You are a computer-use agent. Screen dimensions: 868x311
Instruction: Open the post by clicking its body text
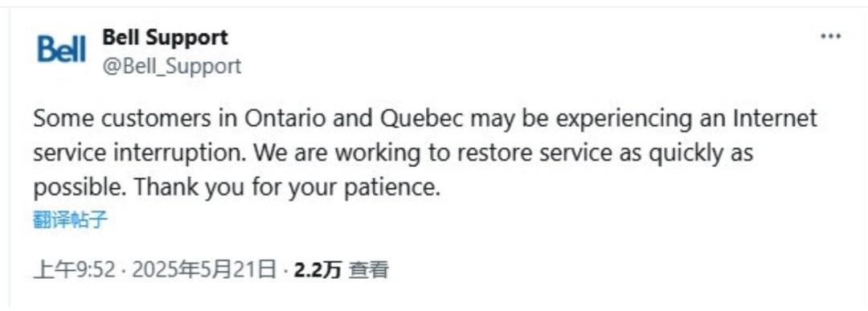coord(425,153)
